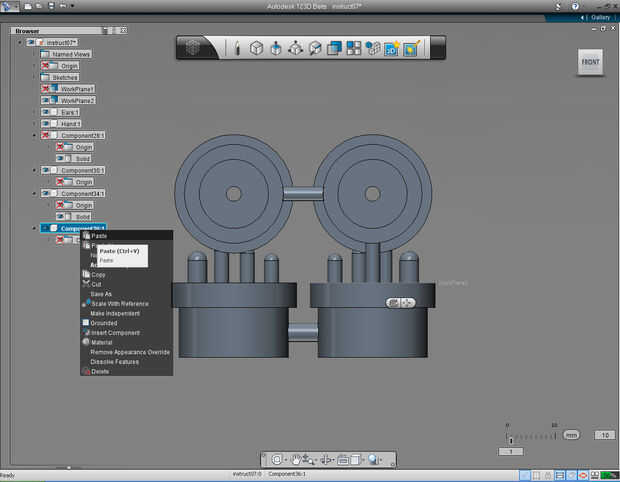This screenshot has height=482, width=620.
Task: Click the Cut scissors icon in the context menu
Action: pos(85,284)
